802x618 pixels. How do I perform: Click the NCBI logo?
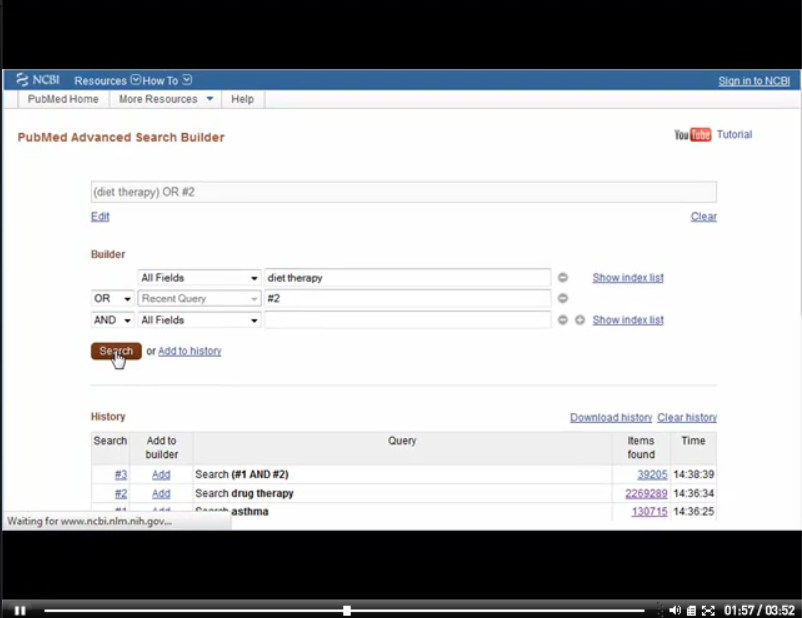point(38,80)
